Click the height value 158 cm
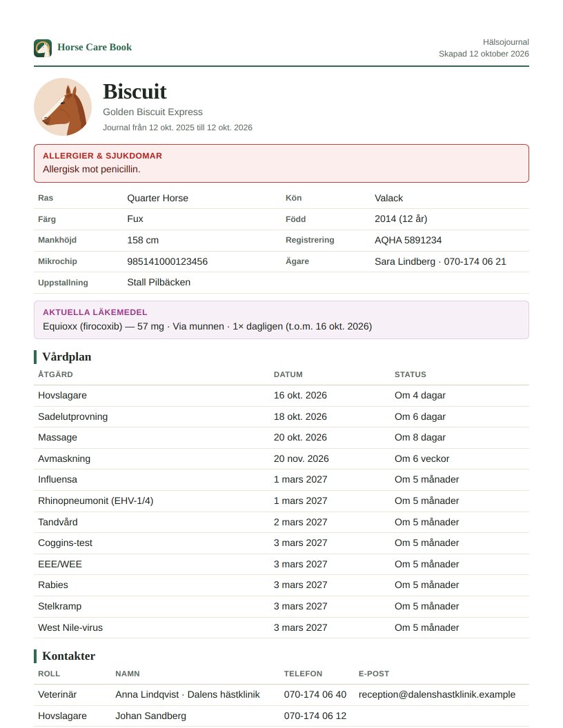Image resolution: width=563 pixels, height=728 pixels. pos(143,240)
